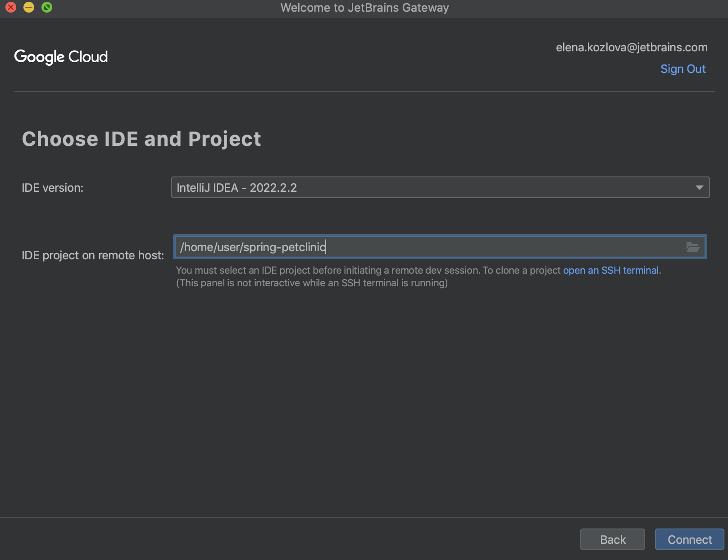Sign Out of the Google Cloud account
The width and height of the screenshot is (728, 560).
click(683, 68)
